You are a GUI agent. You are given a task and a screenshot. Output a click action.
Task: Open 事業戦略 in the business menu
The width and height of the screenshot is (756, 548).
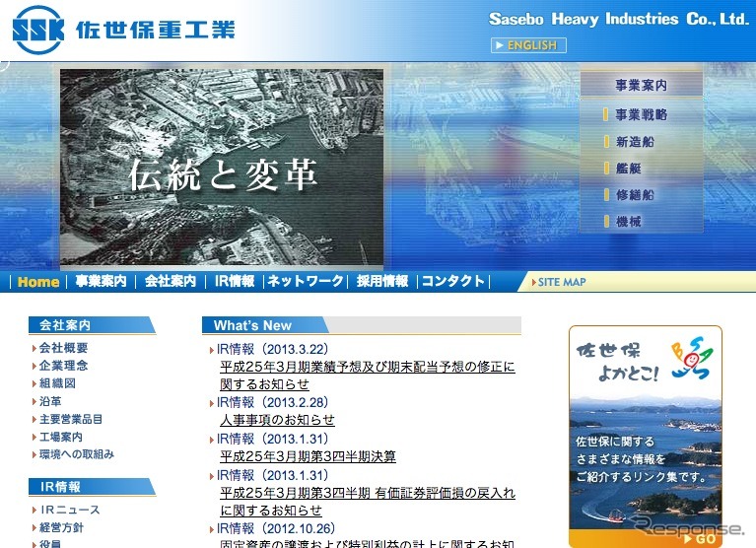pos(642,114)
